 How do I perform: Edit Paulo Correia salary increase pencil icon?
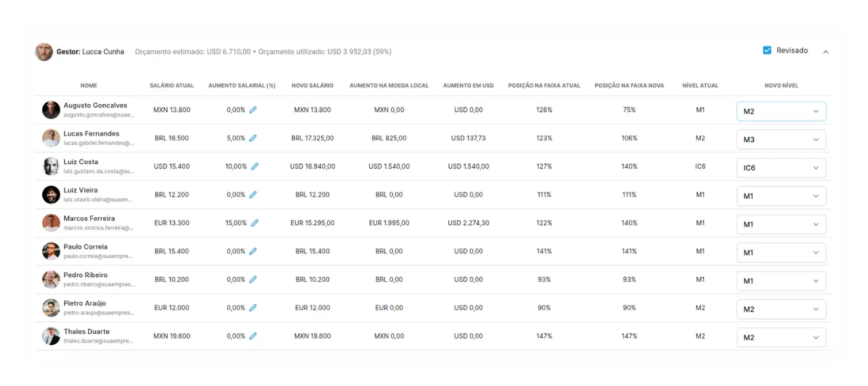click(x=253, y=252)
